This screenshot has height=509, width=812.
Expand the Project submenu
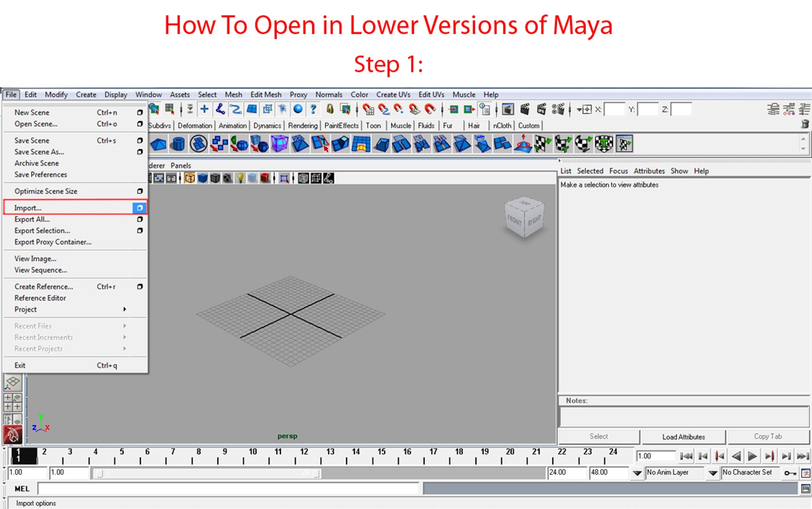click(x=125, y=309)
